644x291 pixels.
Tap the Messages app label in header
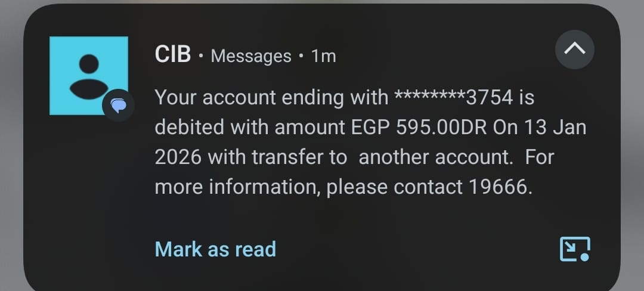(x=251, y=56)
